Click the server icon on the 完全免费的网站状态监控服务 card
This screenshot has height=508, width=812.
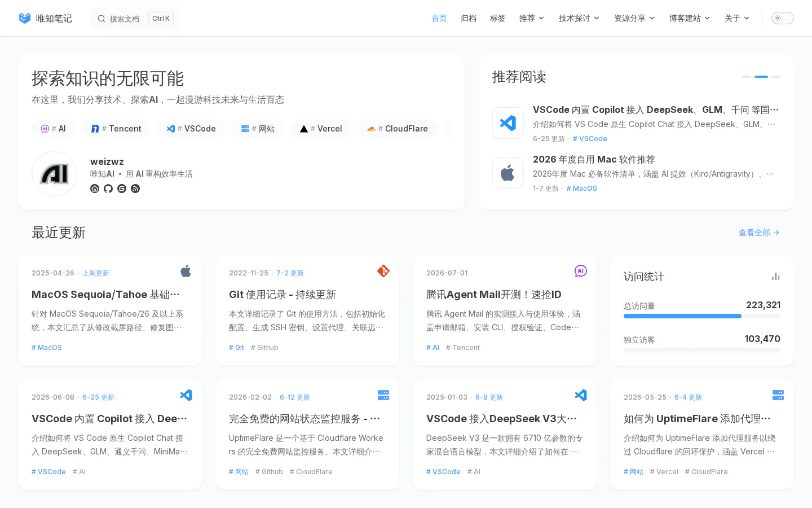383,395
